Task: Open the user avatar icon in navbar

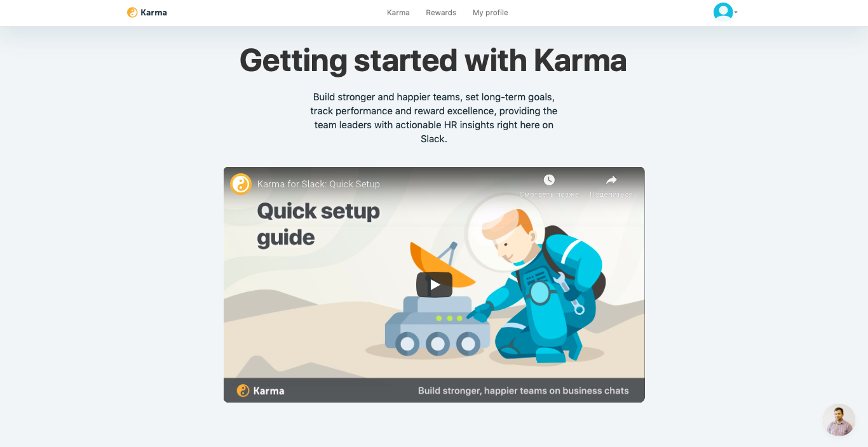Action: click(723, 12)
